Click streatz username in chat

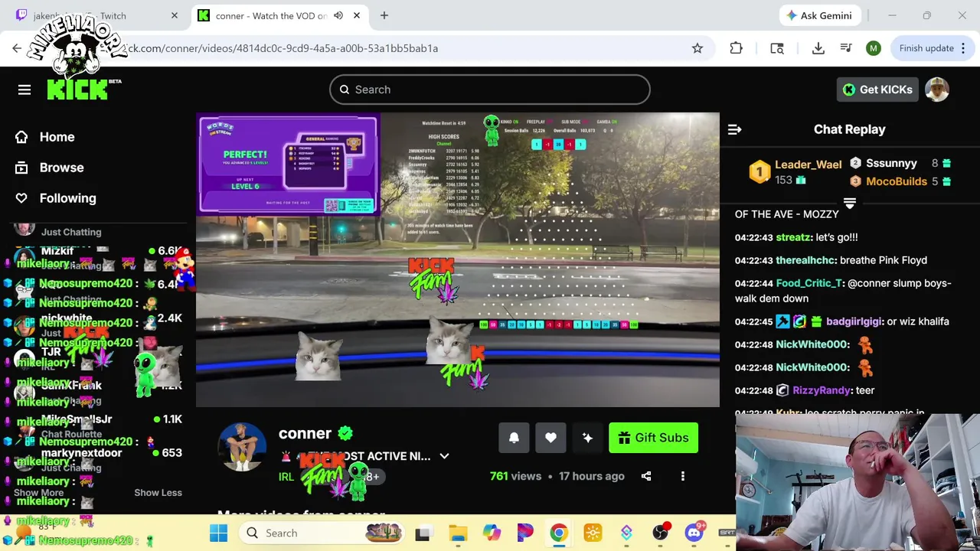point(793,237)
